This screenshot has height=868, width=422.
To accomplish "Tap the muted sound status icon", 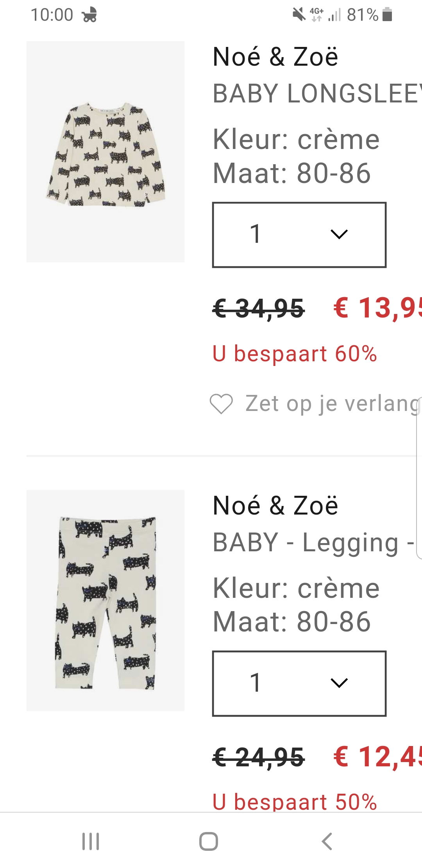I will [x=299, y=15].
